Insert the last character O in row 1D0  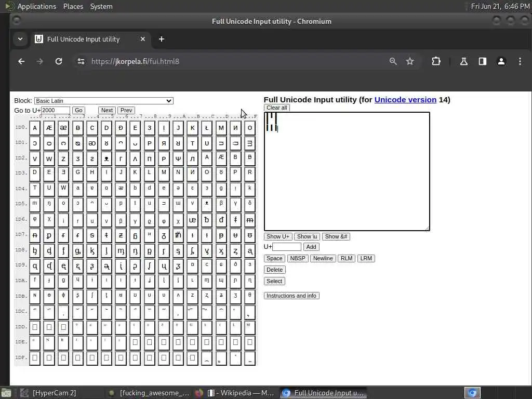point(250,128)
